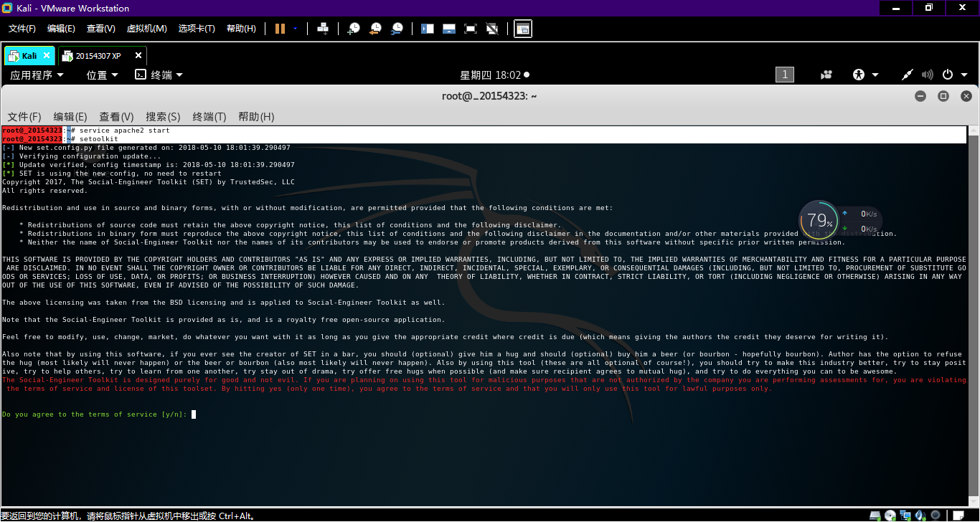
Task: Click workspace switcher button 1
Action: [784, 75]
